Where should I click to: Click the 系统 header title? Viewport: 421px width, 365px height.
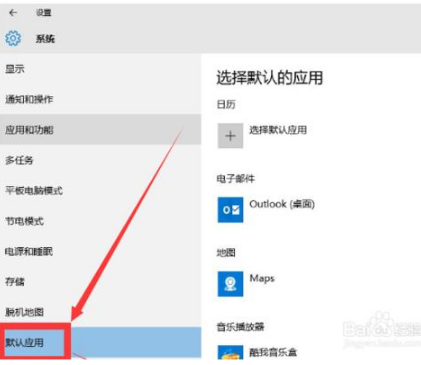[45, 39]
